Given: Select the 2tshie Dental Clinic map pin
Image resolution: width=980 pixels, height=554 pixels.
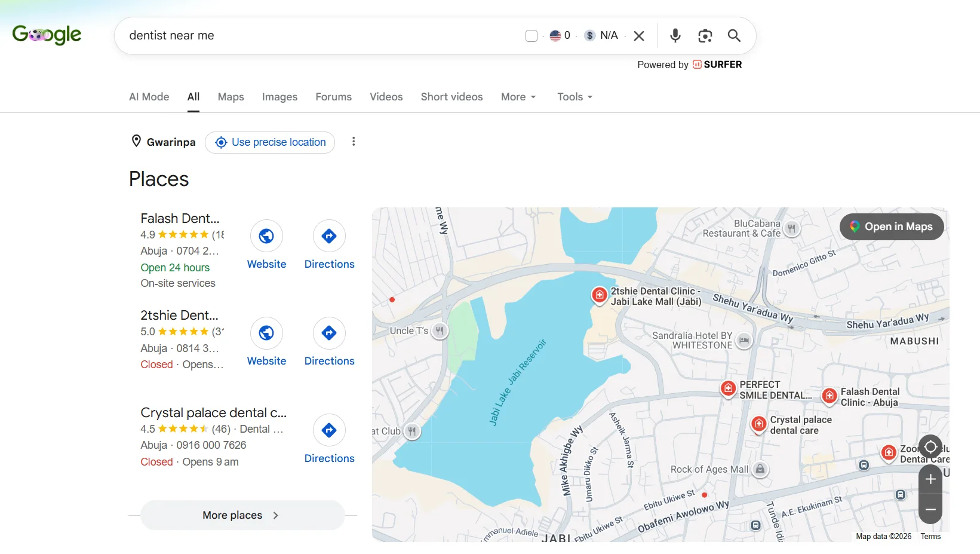Looking at the screenshot, I should click(600, 295).
